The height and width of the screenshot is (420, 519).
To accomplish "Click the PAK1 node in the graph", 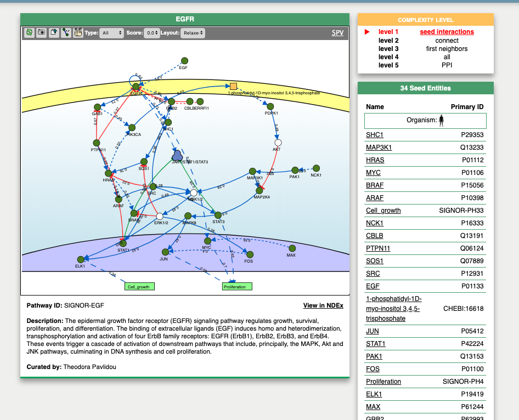I will [x=295, y=170].
